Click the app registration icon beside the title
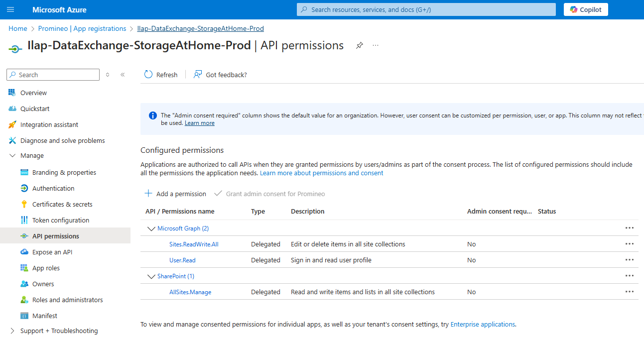The image size is (644, 339). [x=15, y=48]
